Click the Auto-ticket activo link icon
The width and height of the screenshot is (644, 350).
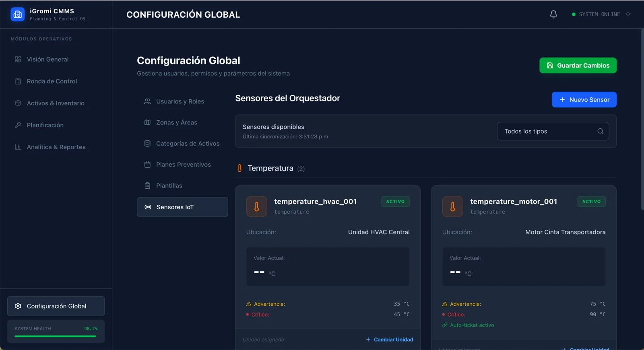coord(445,325)
